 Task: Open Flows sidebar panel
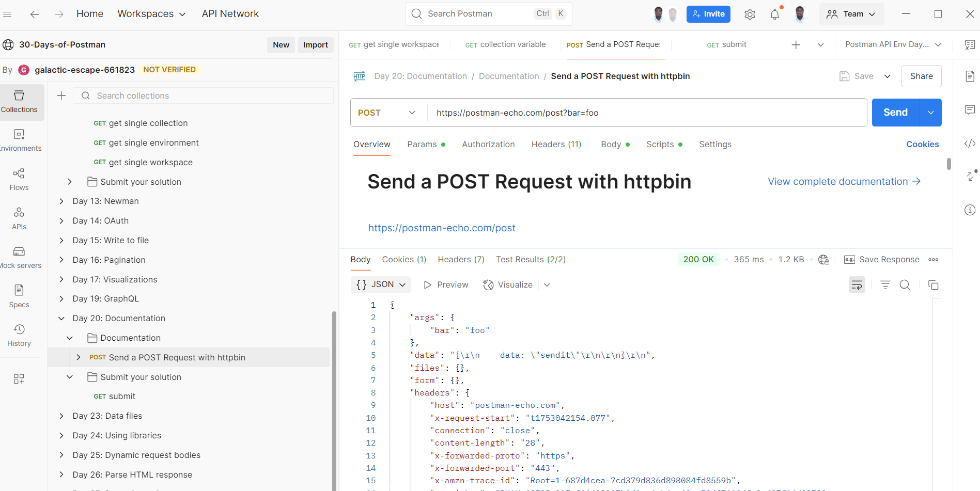(19, 180)
